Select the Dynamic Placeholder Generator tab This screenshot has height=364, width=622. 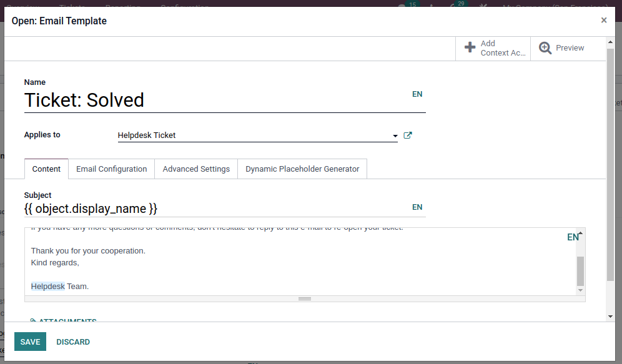[x=302, y=169]
